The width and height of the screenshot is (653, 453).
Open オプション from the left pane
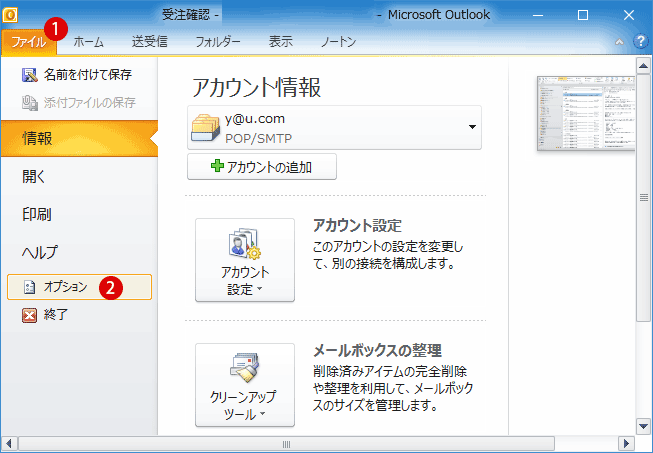pos(80,287)
